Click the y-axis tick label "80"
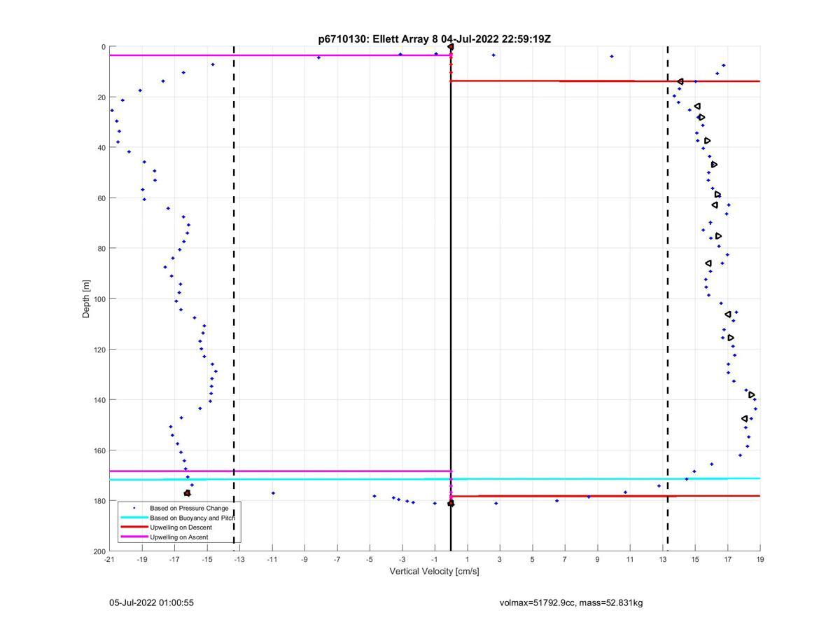 tap(101, 249)
